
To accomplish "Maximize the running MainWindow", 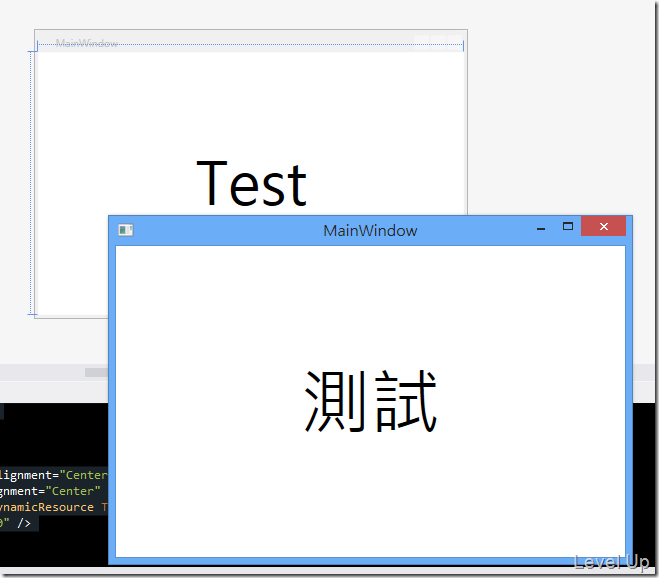I will [x=568, y=227].
